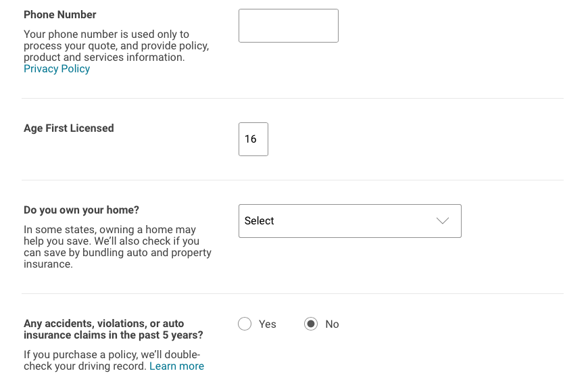The image size is (588, 392).
Task: Select the Yes radio button for accidents
Action: pyautogui.click(x=245, y=324)
